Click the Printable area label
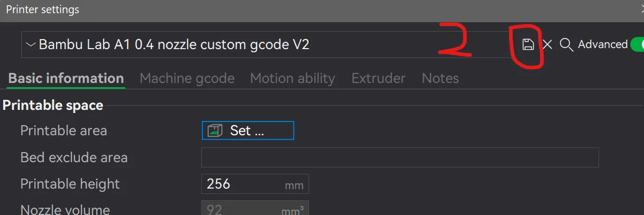The image size is (644, 215). [x=63, y=130]
